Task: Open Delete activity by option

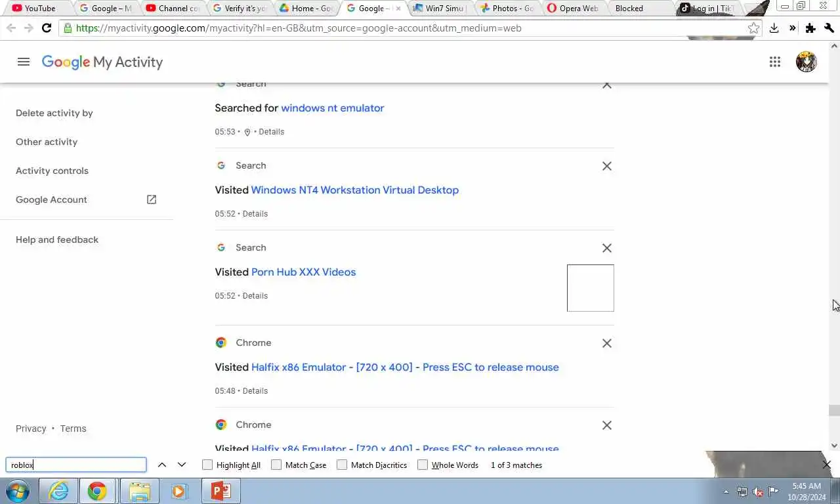Action: (x=54, y=113)
